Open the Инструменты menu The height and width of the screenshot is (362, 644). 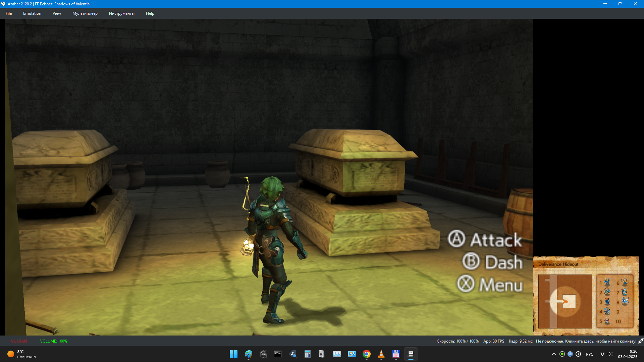tap(121, 13)
